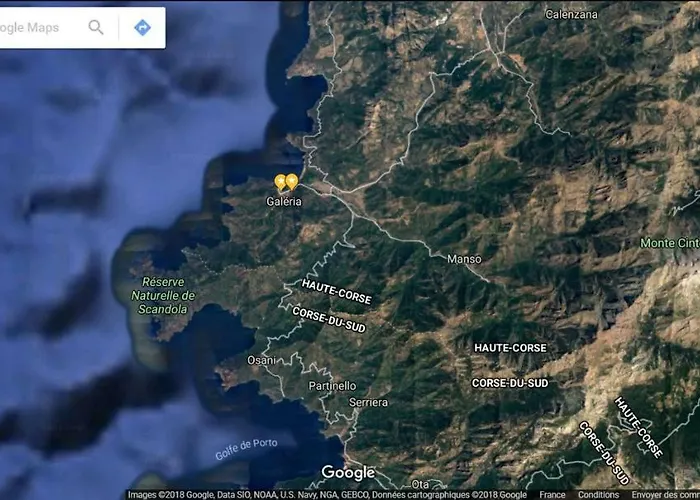Click the Golfe de Porto label
This screenshot has height=500, width=700.
[245, 449]
